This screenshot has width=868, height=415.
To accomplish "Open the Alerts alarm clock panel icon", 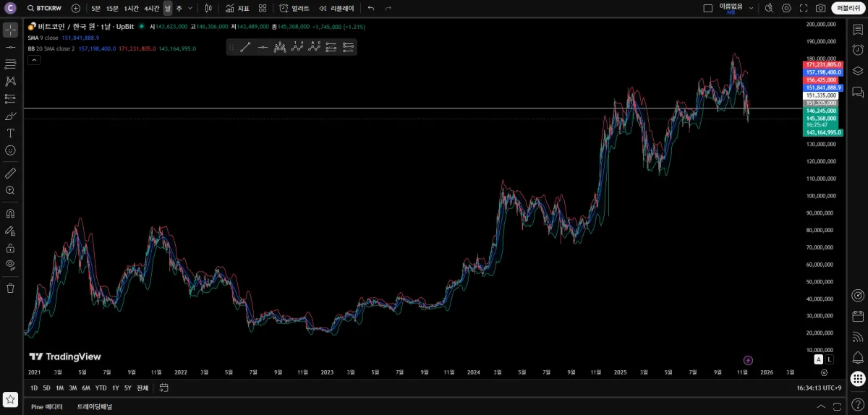I will pos(858,50).
